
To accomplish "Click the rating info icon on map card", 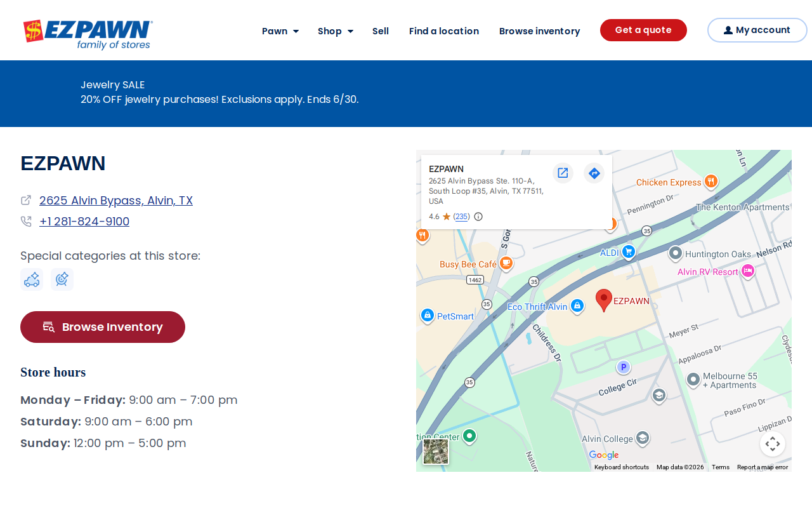I will (478, 217).
